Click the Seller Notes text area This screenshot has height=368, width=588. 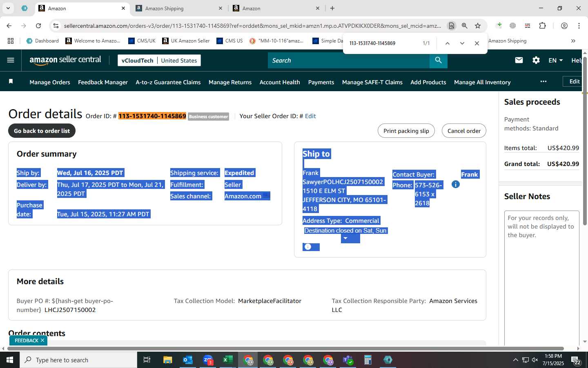click(x=541, y=278)
